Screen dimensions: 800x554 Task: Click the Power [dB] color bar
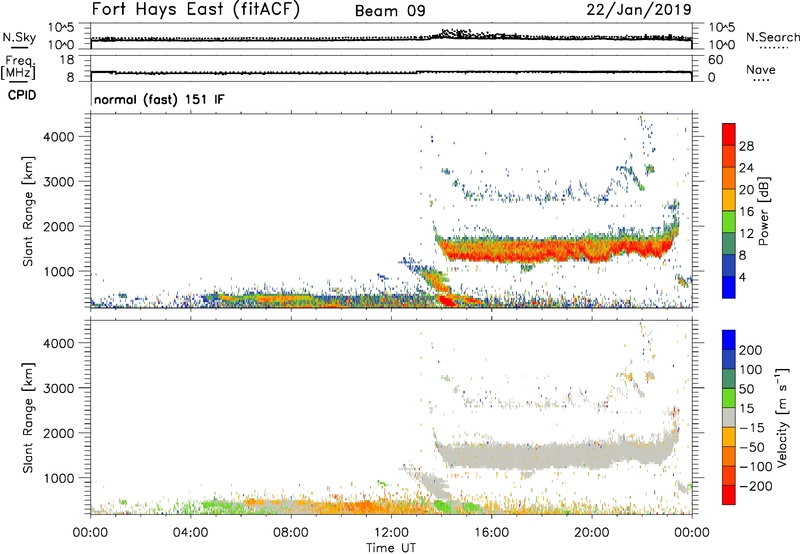tap(729, 210)
